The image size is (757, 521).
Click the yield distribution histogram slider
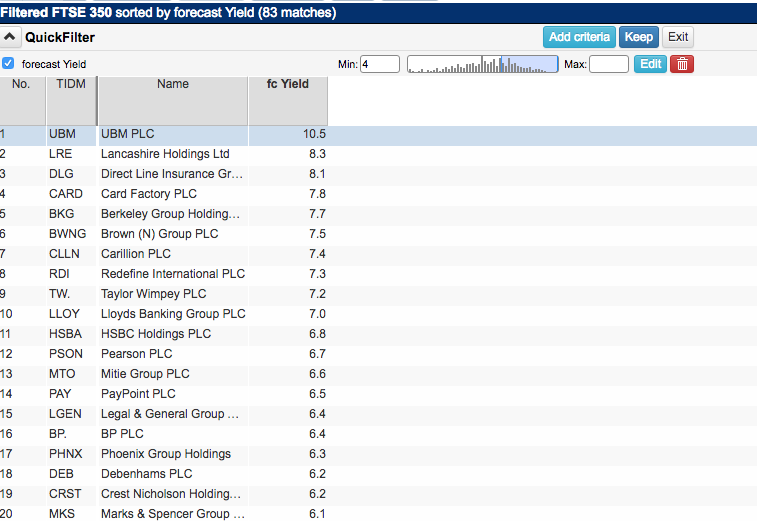483,64
